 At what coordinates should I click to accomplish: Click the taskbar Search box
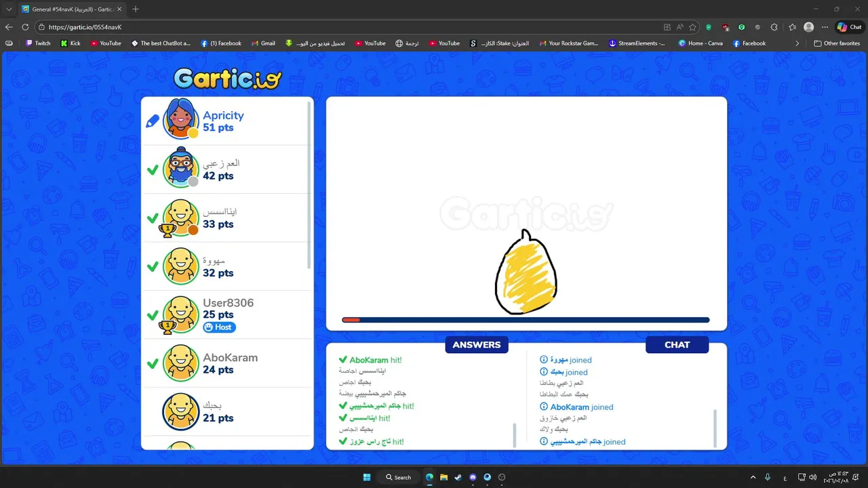click(399, 477)
